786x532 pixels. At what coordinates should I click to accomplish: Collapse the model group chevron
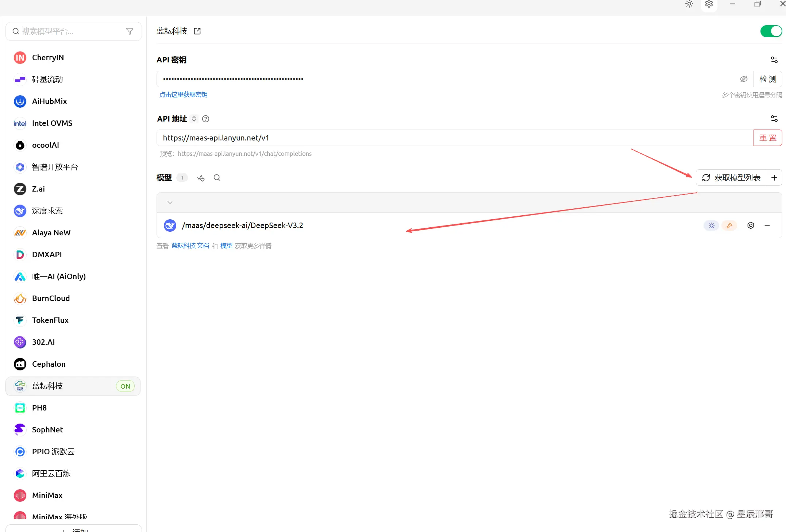[170, 203]
